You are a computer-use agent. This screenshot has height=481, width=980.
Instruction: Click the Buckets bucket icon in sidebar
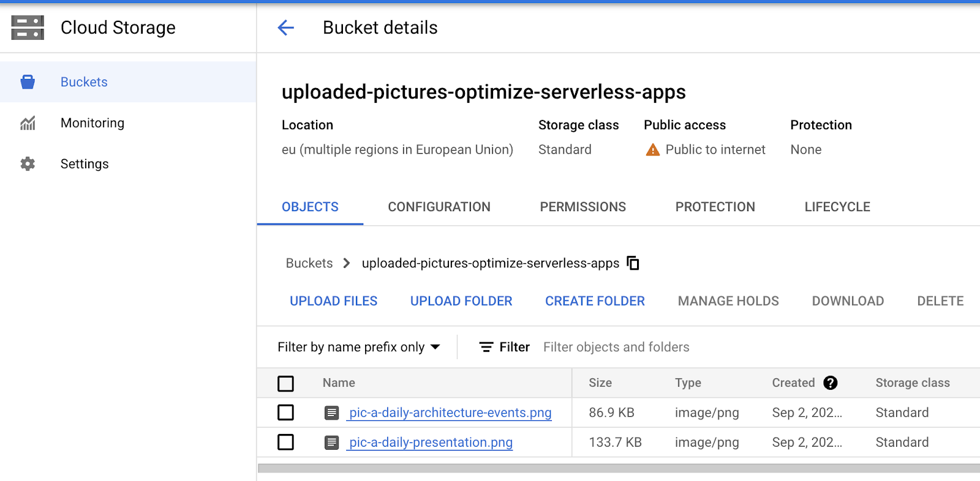(28, 82)
